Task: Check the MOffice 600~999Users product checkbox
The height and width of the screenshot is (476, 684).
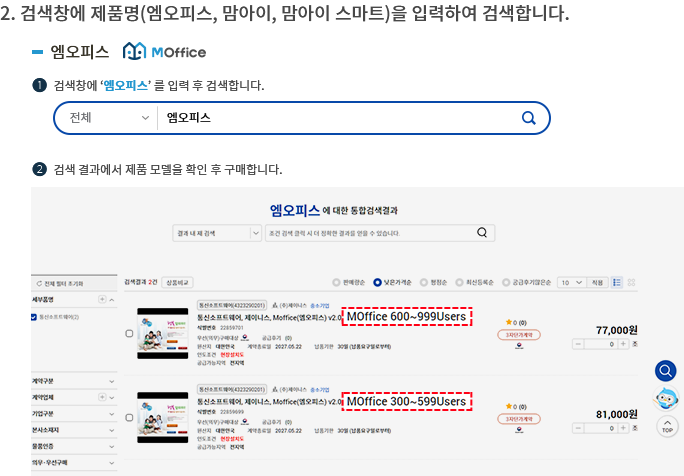Action: pos(129,333)
